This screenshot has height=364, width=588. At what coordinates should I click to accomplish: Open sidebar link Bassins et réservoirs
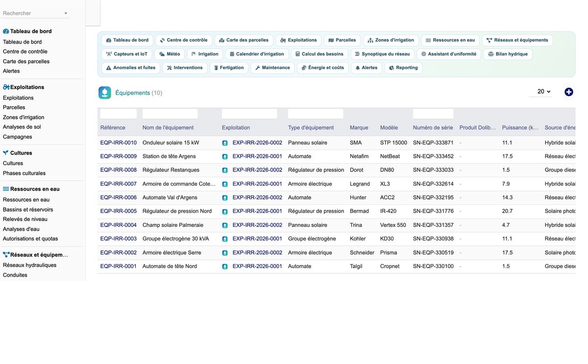28,210
